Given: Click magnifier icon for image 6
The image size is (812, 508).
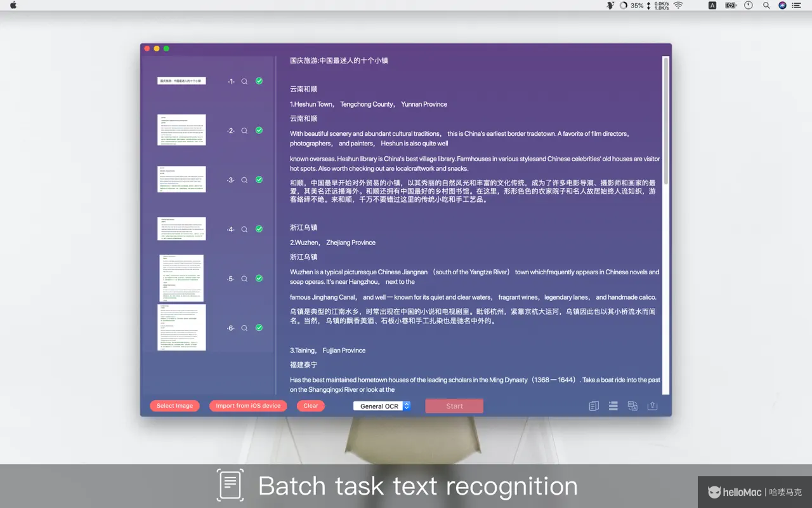Looking at the screenshot, I should (x=244, y=328).
